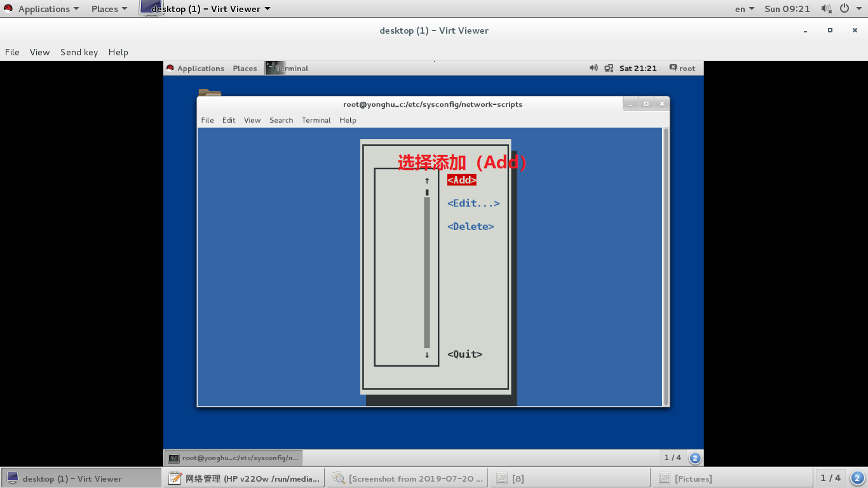Screen dimensions: 868x488
Task: Open the guest root user menu
Action: [682, 68]
